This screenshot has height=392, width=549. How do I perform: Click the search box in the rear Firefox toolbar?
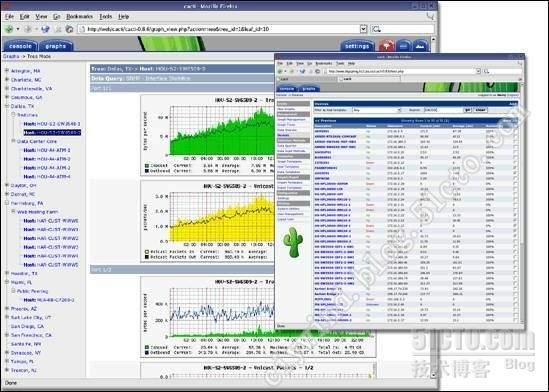click(403, 29)
